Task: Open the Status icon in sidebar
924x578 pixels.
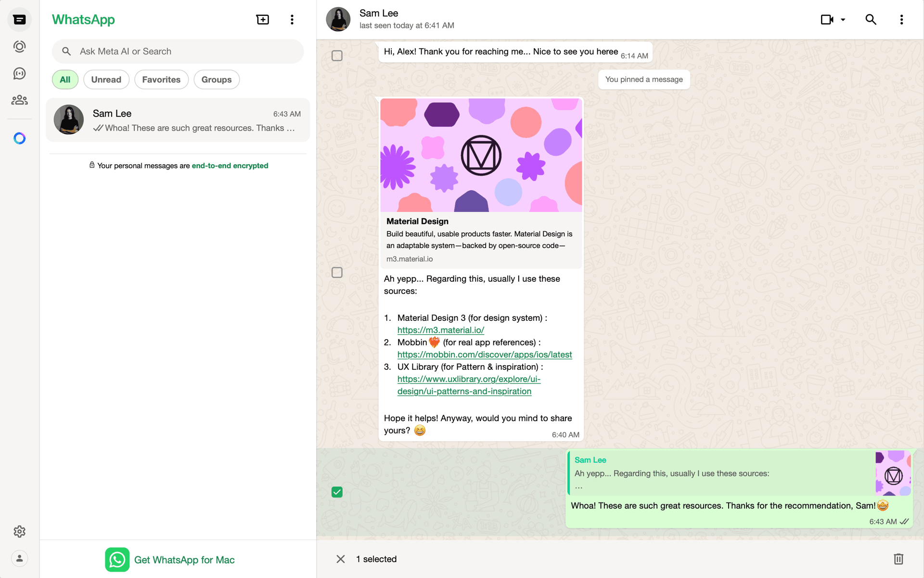Action: point(19,47)
